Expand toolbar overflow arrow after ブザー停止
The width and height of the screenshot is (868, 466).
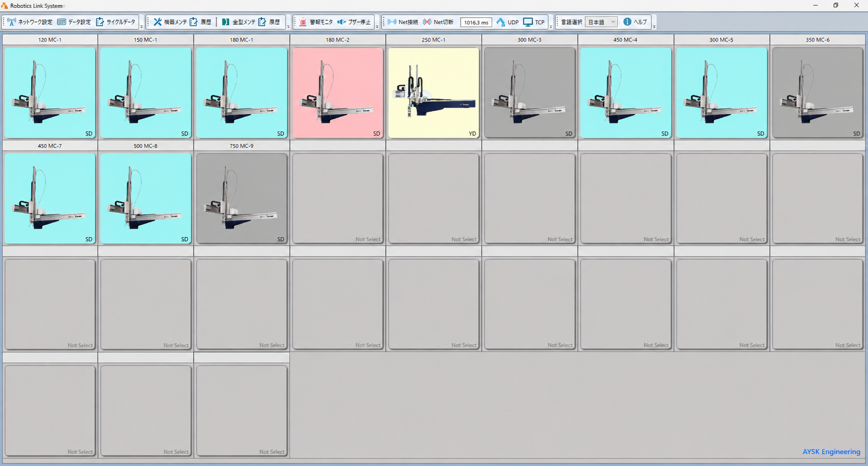[377, 26]
